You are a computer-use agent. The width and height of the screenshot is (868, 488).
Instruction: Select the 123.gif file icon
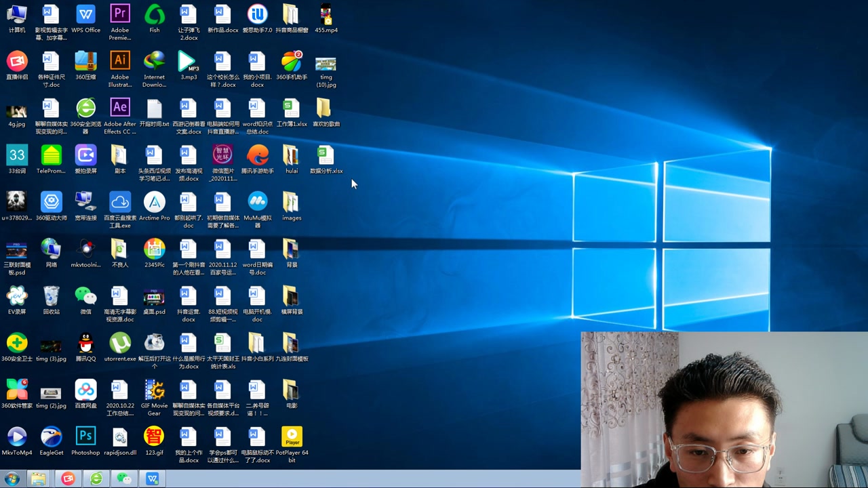[155, 441]
